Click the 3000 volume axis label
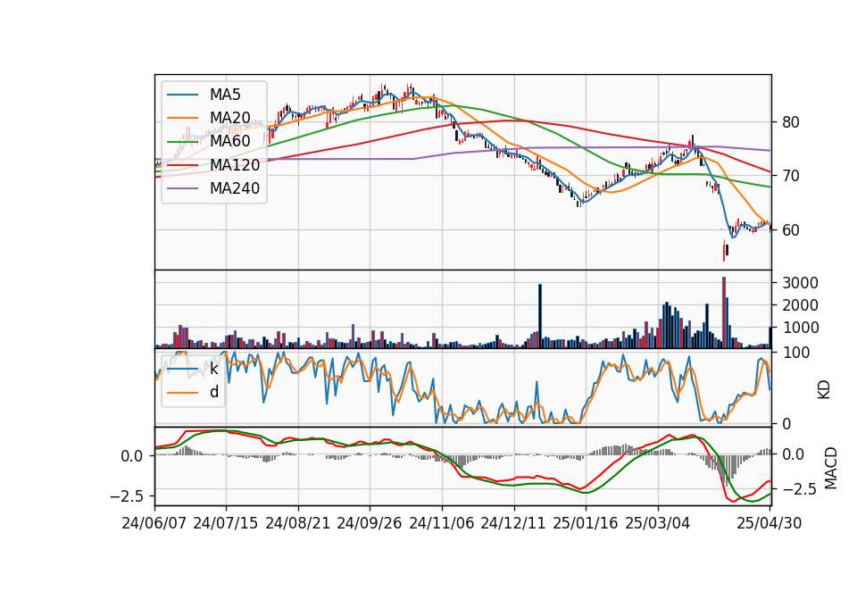 click(800, 283)
